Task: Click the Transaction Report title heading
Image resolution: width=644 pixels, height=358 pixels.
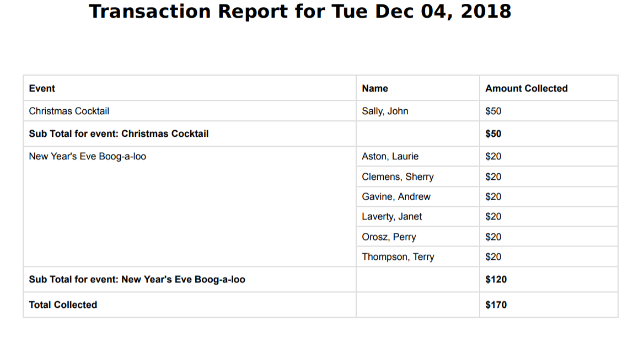Action: coord(300,12)
